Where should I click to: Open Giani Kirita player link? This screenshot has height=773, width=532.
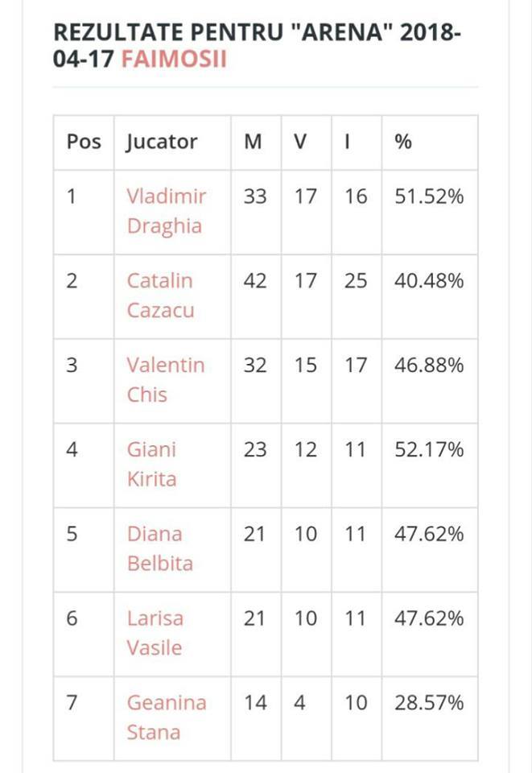coord(152,464)
